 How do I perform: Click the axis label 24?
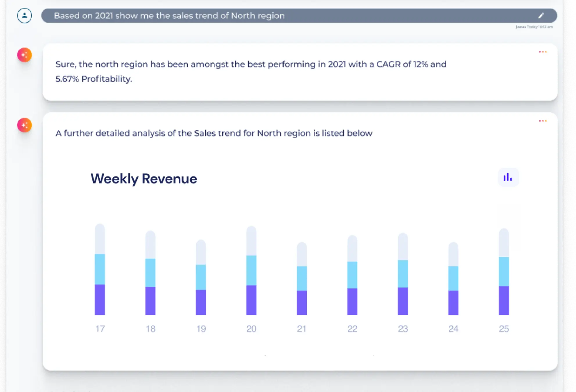pos(453,329)
